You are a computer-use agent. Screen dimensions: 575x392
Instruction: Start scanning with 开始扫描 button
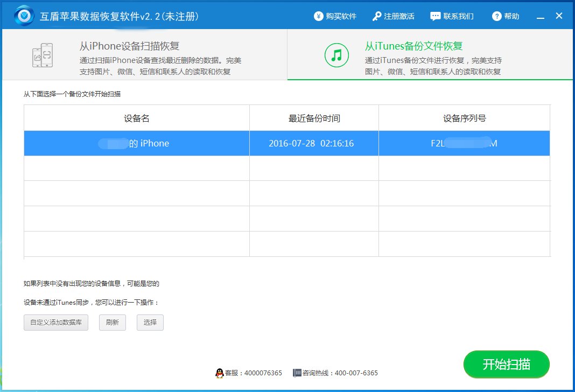tap(507, 364)
